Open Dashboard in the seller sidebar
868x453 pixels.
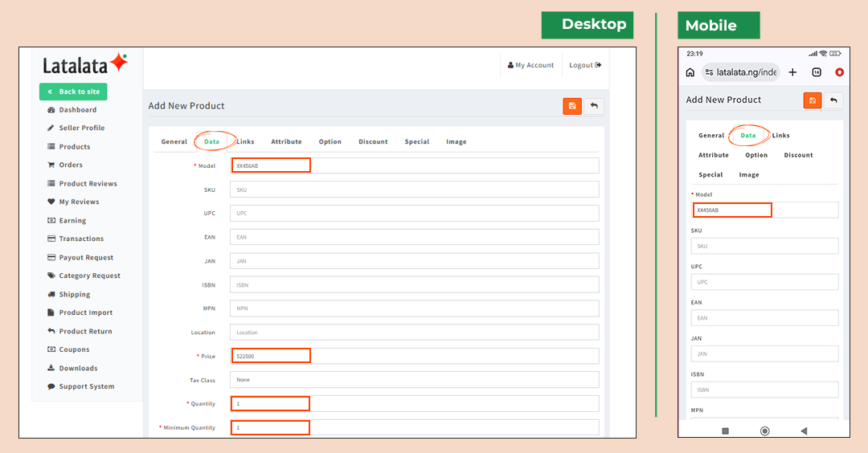coord(72,109)
